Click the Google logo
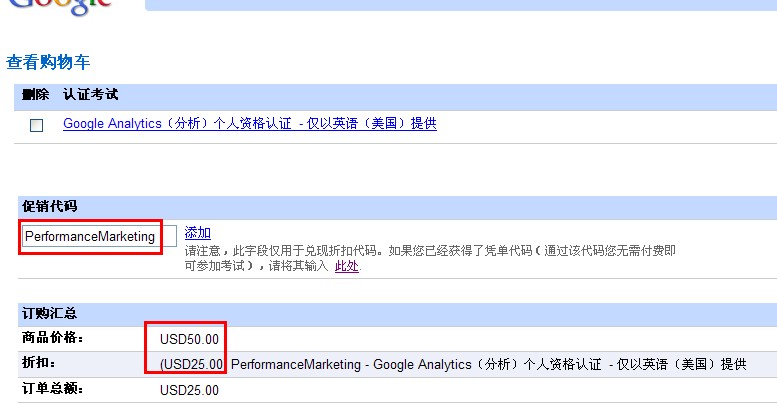The image size is (777, 404). tap(59, 7)
